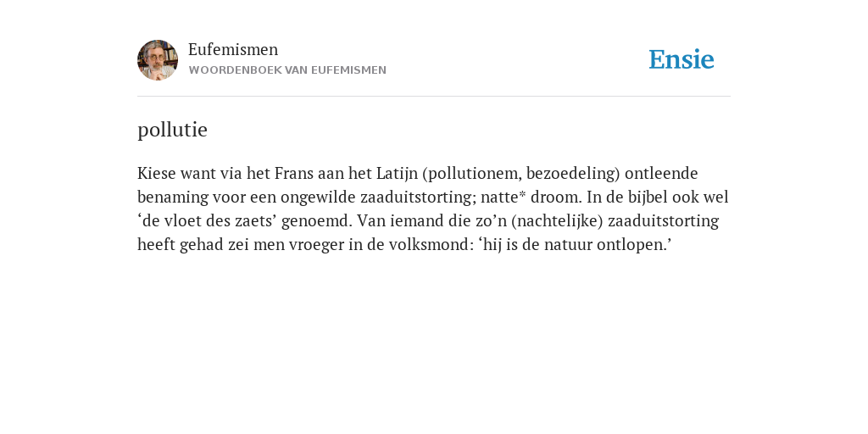The width and height of the screenshot is (868, 434).
Task: Open the Eufemismen author name
Action: pos(233,50)
